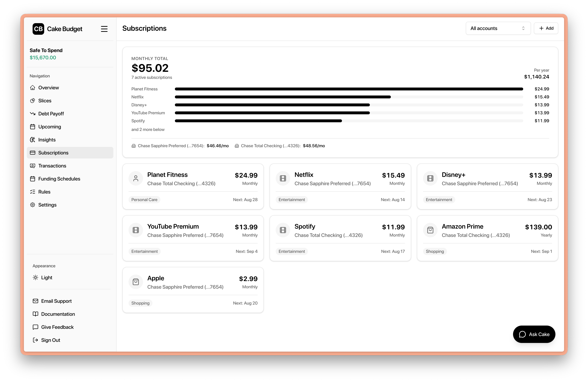Click the Settings gear icon
Viewport: 588px width, 382px height.
pos(33,205)
